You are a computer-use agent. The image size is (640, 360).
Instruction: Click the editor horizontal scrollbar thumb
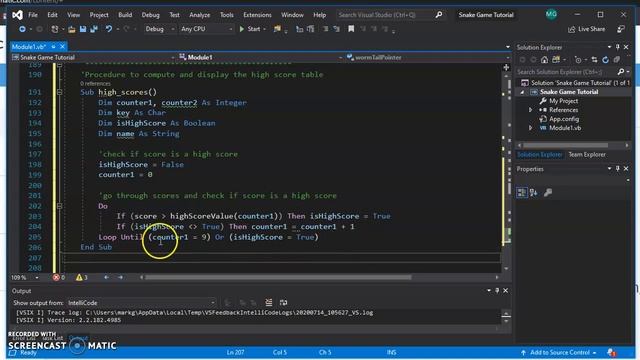(278, 278)
